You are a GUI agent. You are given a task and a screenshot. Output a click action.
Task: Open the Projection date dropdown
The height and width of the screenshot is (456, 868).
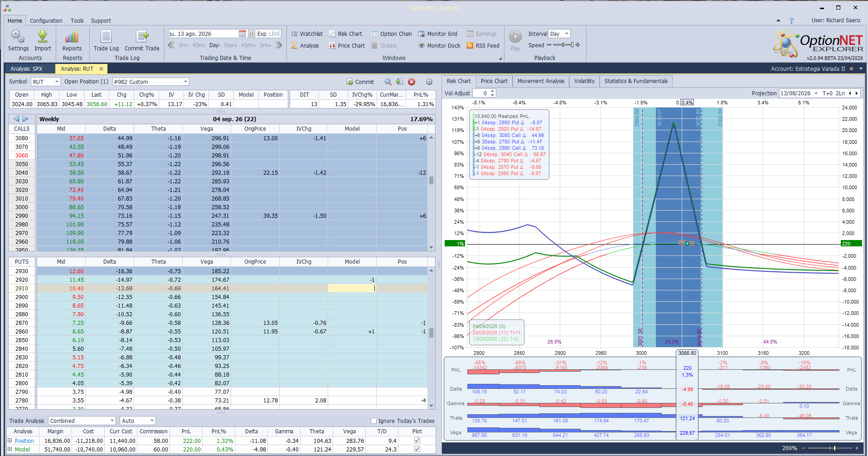[x=816, y=93]
